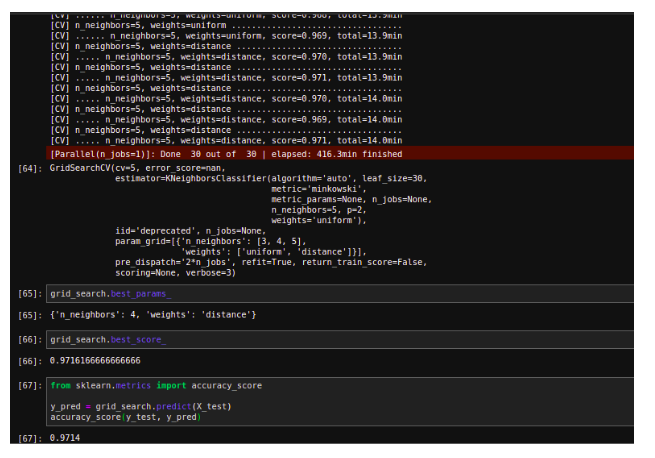655x458 pixels.
Task: Click the grid_search.best_score_ code cell
Action: tap(106, 340)
